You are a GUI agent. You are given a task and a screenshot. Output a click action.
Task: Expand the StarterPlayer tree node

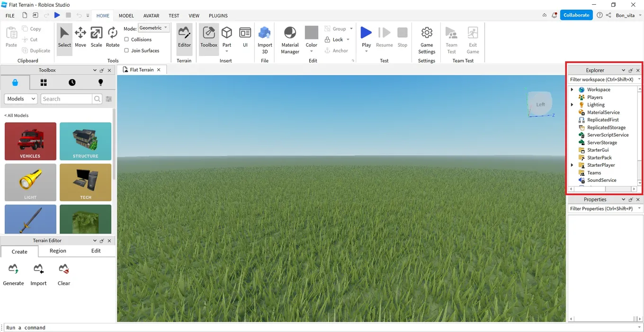point(572,165)
